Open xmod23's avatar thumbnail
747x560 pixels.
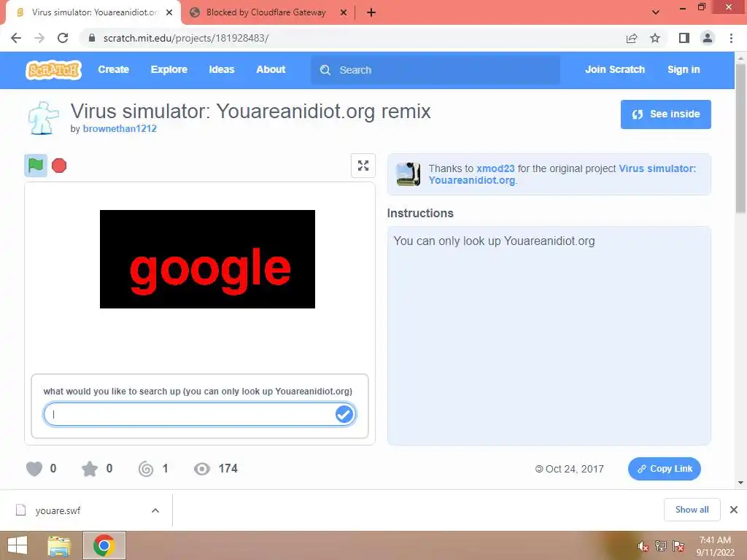point(409,174)
